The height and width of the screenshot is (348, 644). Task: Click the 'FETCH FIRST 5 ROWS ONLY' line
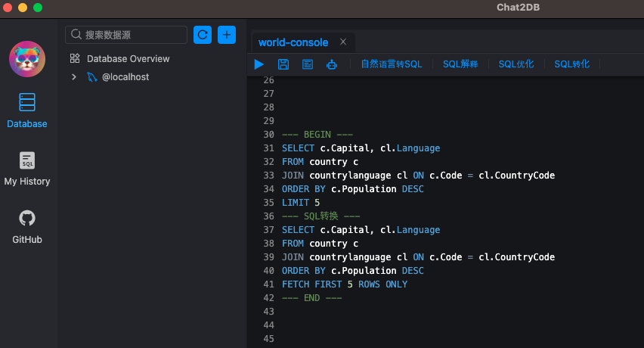tap(345, 284)
